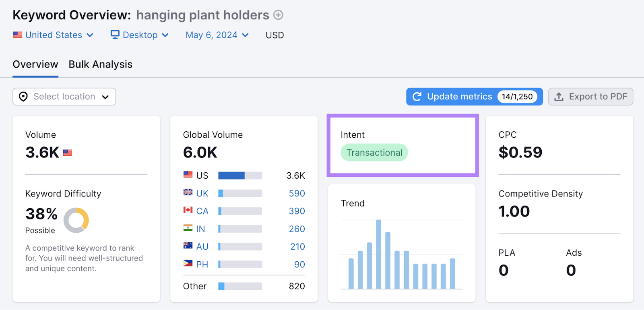The image size is (644, 310).
Task: Select the Overview tab
Action: coord(35,64)
